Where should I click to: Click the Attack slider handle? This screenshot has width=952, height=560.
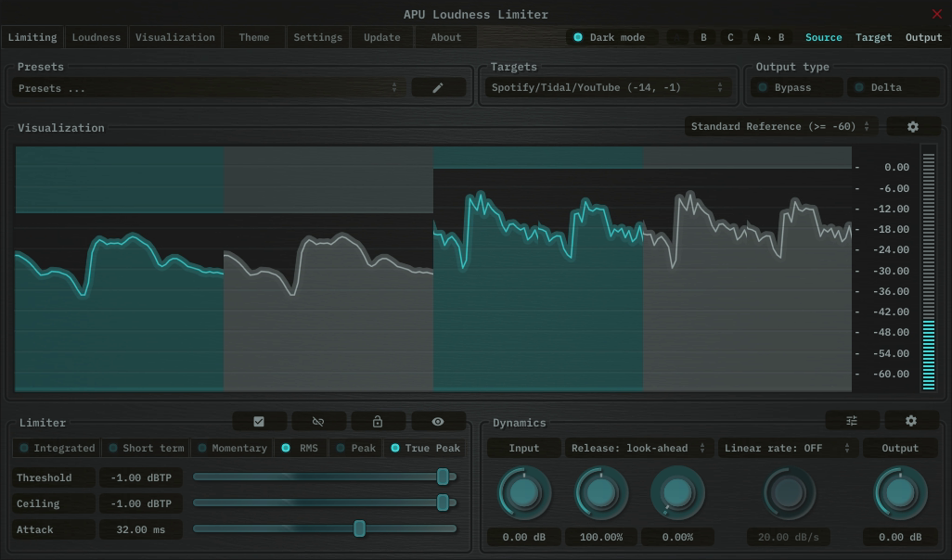pos(359,529)
